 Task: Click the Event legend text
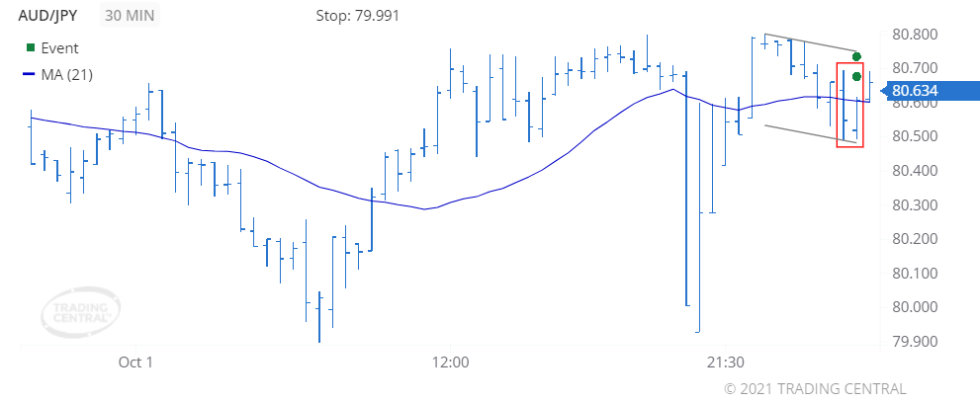[60, 48]
